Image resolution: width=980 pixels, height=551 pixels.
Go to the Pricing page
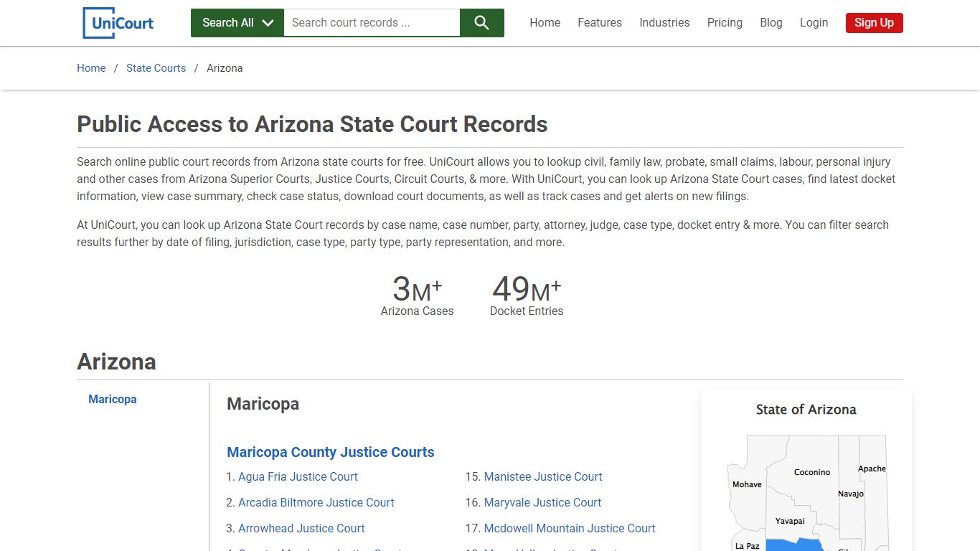[725, 23]
